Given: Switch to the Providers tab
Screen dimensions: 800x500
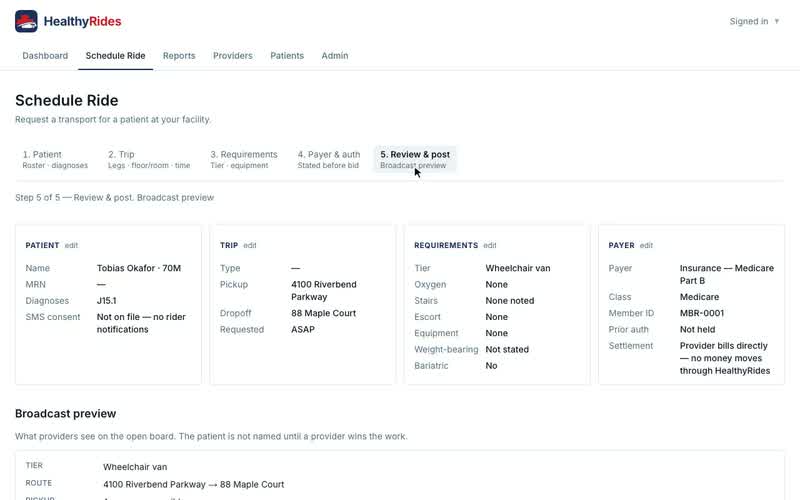Looking at the screenshot, I should click(233, 56).
